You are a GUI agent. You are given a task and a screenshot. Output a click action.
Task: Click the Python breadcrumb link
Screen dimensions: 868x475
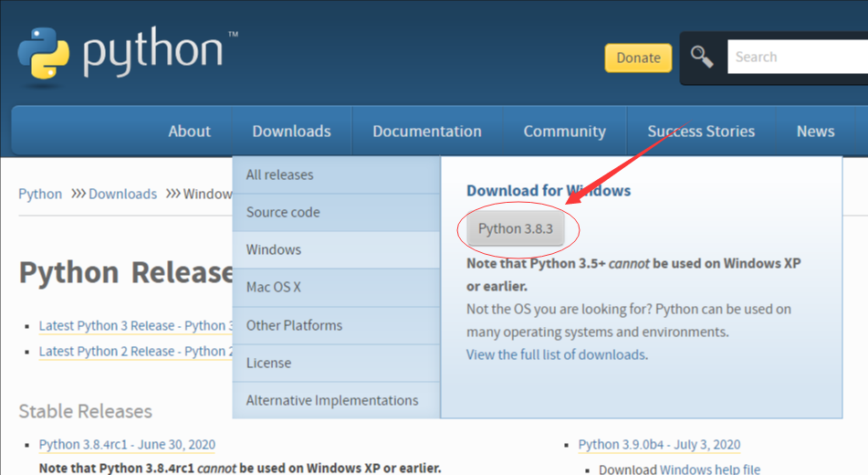40,194
